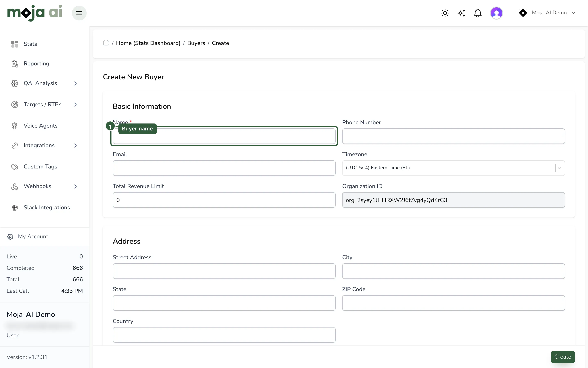The image size is (588, 368).
Task: Open the Moja-AI Demo organization dropdown
Action: click(547, 13)
